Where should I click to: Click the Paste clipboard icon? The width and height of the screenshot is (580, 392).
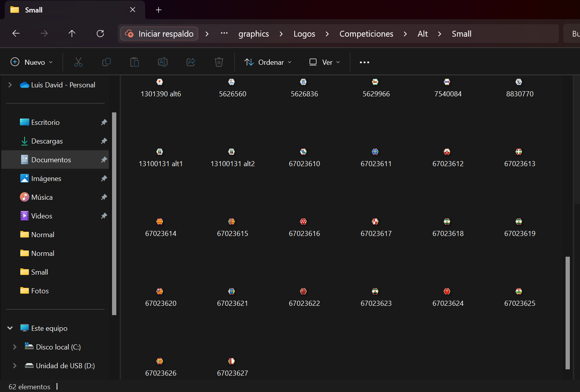click(x=135, y=62)
